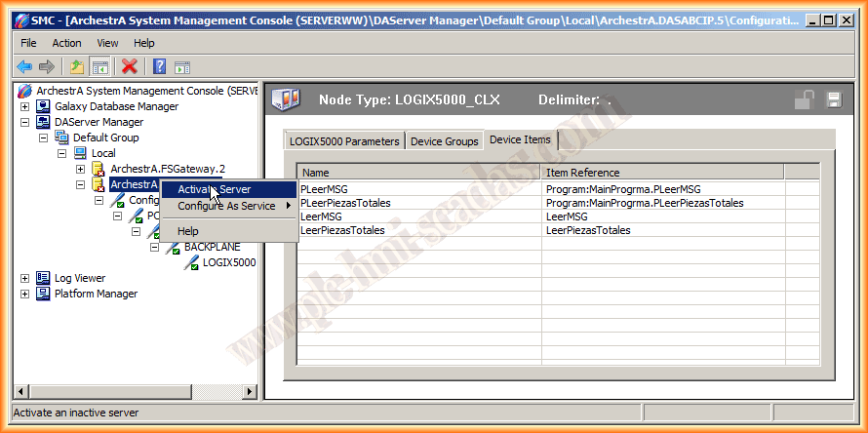
Task: Choose Activate Server from context menu
Action: 214,189
